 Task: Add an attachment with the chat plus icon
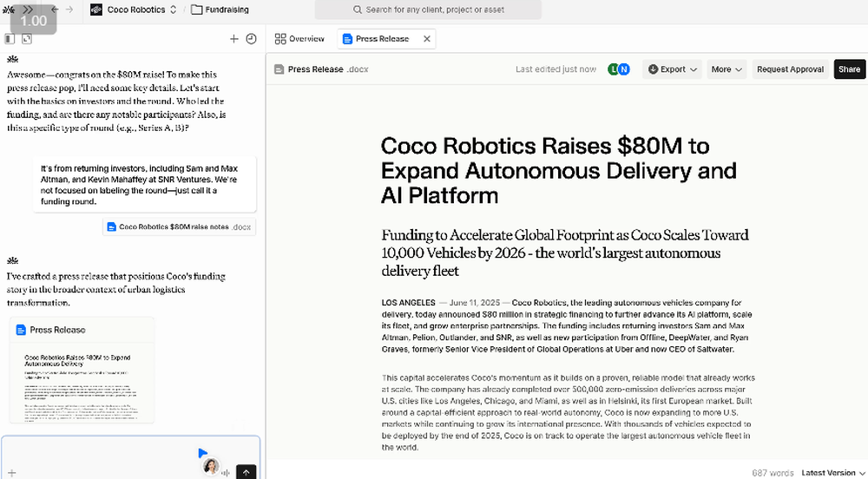point(11,473)
